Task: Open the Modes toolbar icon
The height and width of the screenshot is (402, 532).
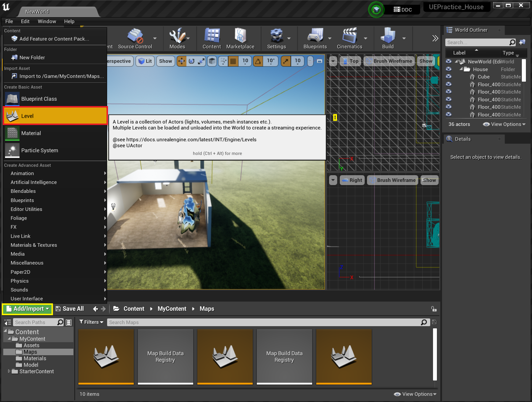Action: (x=177, y=39)
